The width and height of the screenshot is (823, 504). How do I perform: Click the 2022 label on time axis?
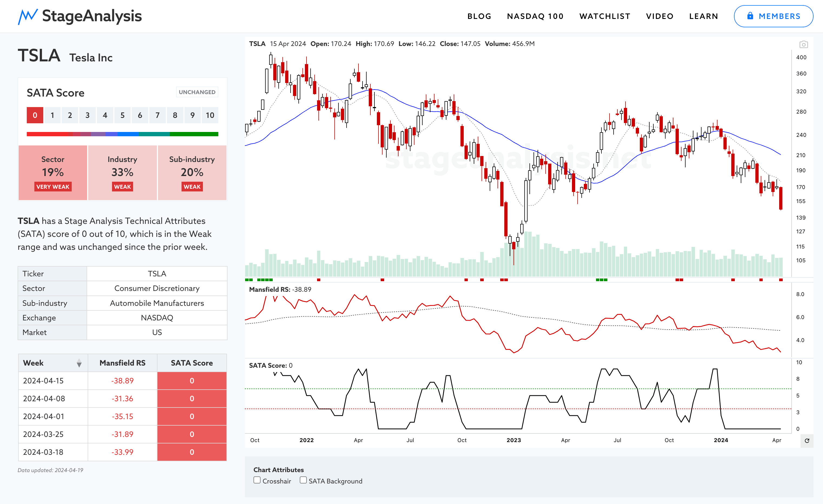coord(307,440)
